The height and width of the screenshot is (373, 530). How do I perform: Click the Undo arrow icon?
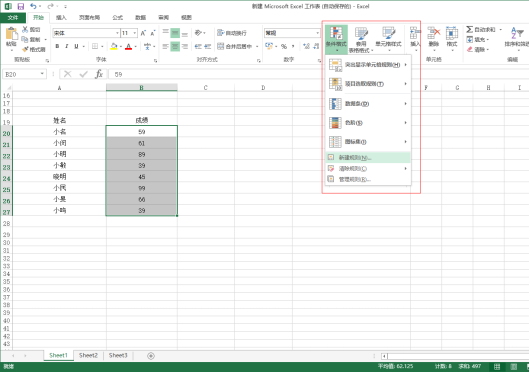coord(33,6)
